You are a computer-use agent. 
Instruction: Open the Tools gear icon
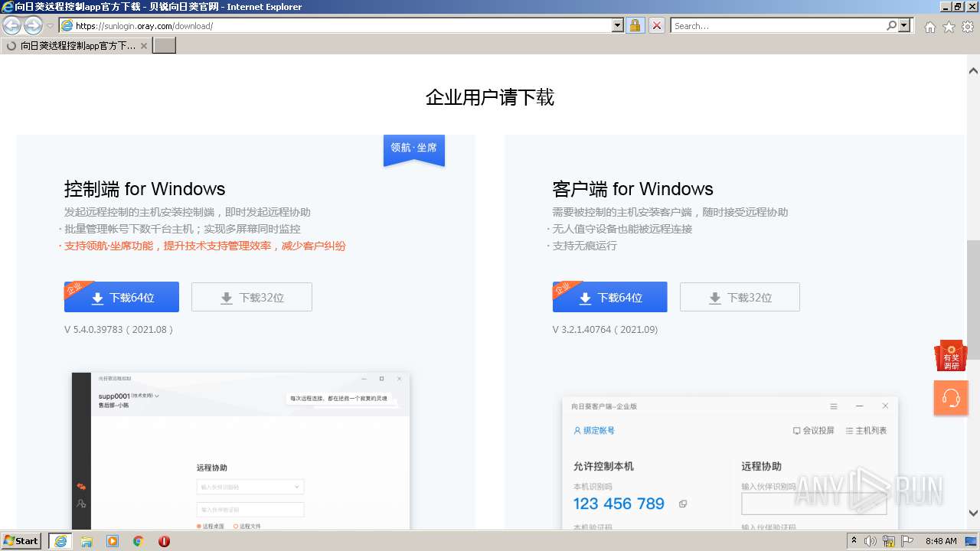point(968,27)
